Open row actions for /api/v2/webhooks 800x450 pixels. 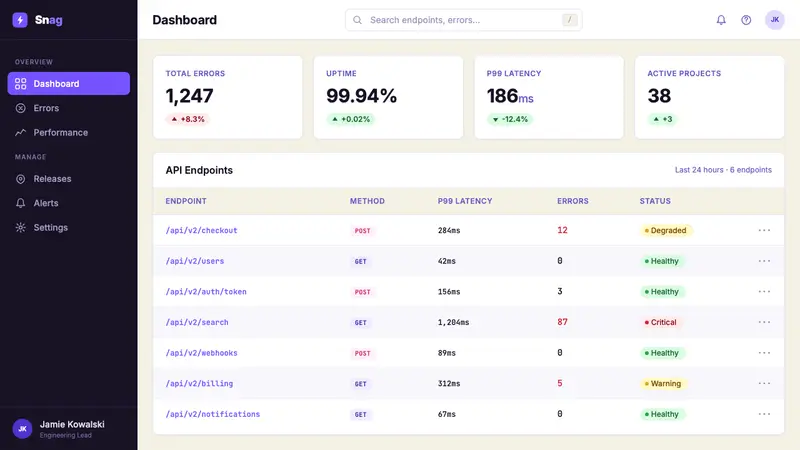(764, 353)
